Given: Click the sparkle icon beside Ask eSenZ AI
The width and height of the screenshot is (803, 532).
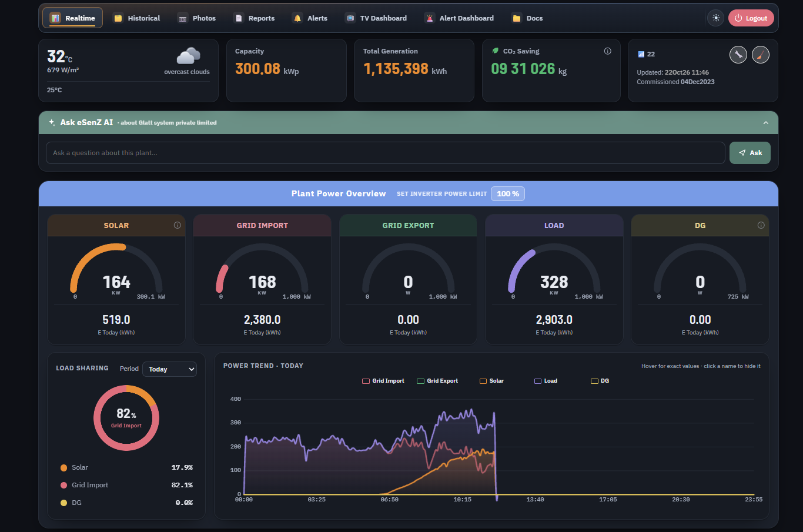Looking at the screenshot, I should pyautogui.click(x=52, y=122).
